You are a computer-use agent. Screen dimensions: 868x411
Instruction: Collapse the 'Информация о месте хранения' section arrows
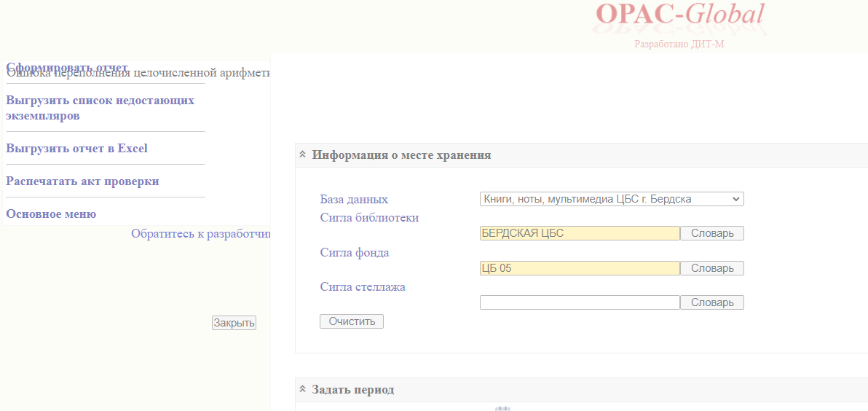302,154
